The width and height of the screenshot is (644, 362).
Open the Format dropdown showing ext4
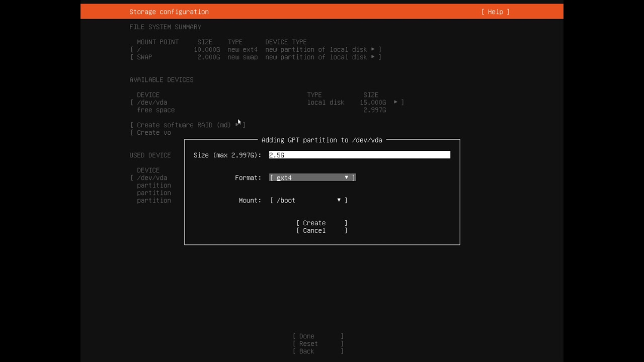312,177
